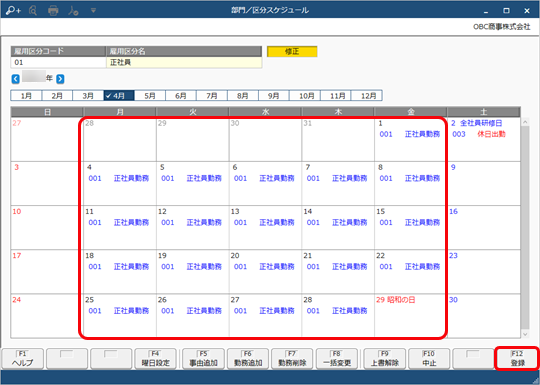Open the small dropdown triangle in title bar
Viewport: 540px width, 385px height.
tap(93, 11)
